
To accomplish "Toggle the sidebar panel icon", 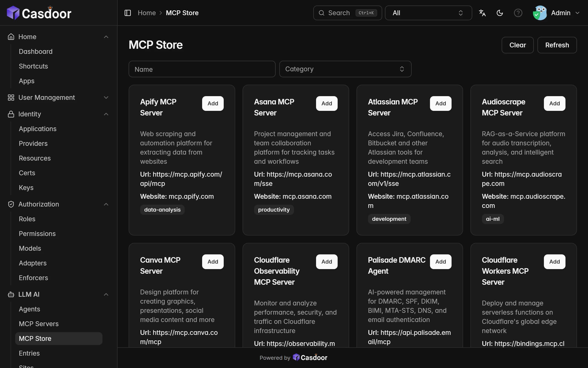I will [127, 13].
